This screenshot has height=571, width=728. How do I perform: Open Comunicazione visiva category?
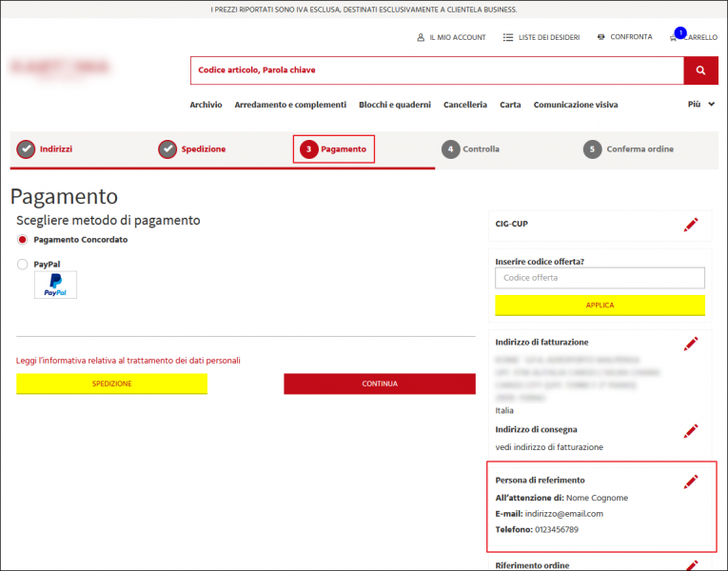pos(576,105)
